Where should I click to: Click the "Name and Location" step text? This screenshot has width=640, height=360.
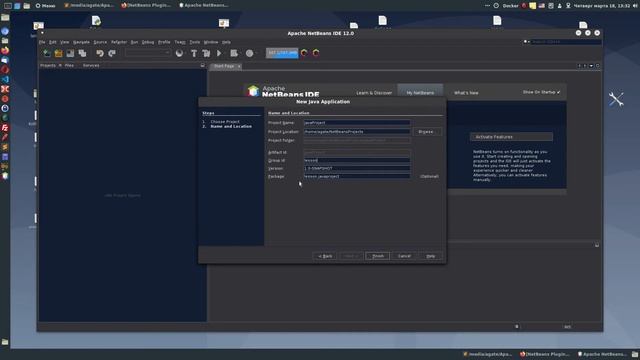[x=231, y=127]
